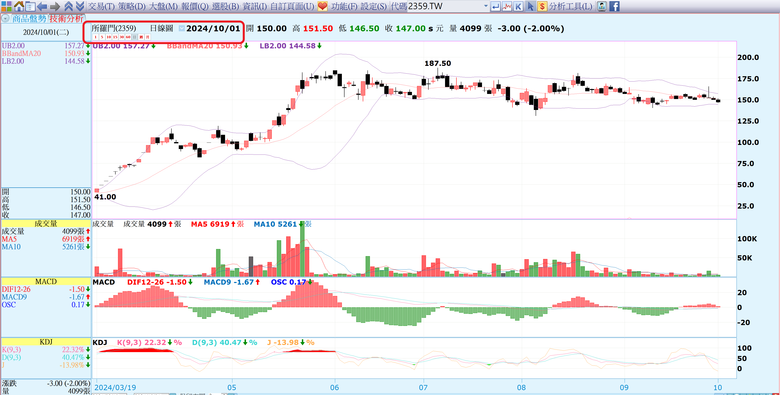
Task: Select the 5-minute interval button
Action: coord(102,37)
